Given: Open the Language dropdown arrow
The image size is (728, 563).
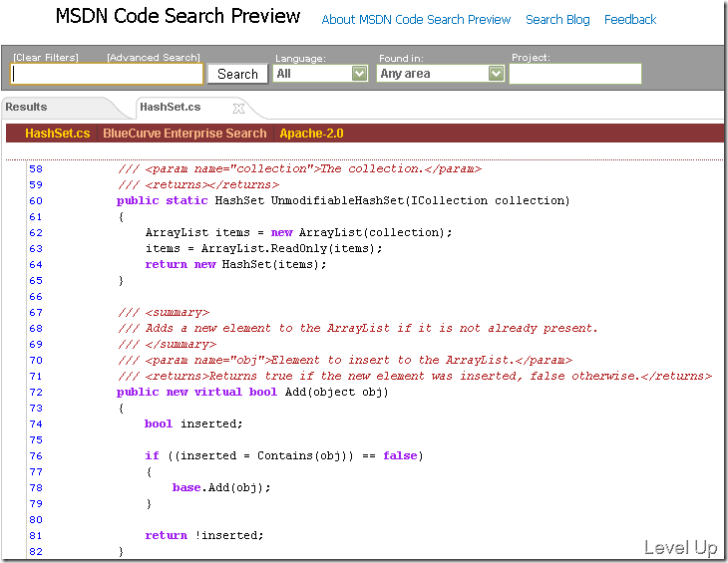Looking at the screenshot, I should click(x=359, y=74).
